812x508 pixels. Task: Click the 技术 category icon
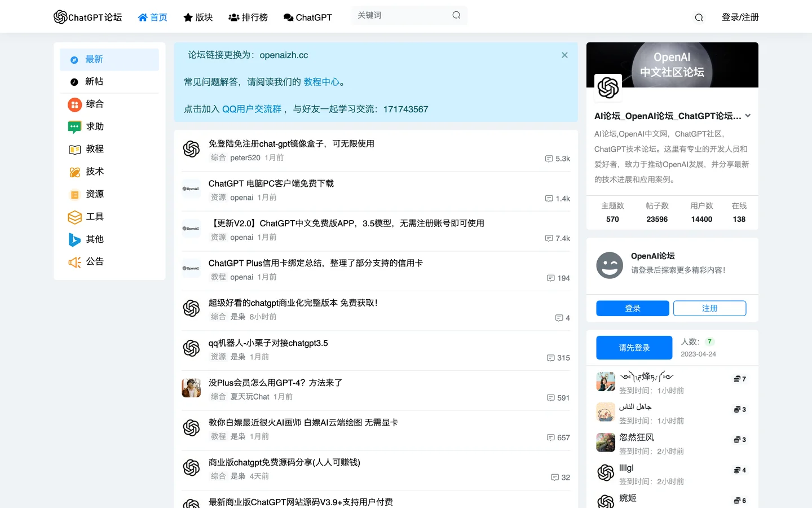click(x=74, y=172)
